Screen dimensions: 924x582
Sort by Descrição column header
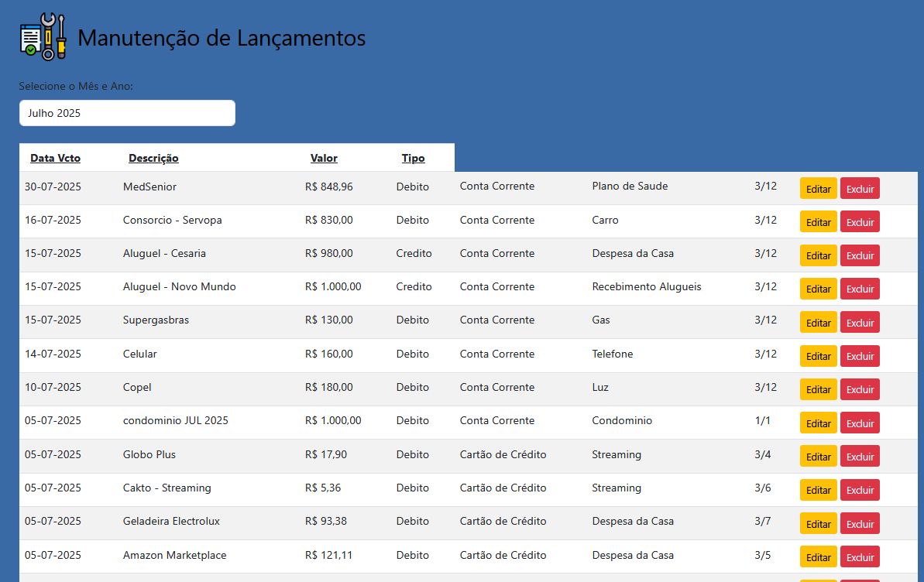153,158
